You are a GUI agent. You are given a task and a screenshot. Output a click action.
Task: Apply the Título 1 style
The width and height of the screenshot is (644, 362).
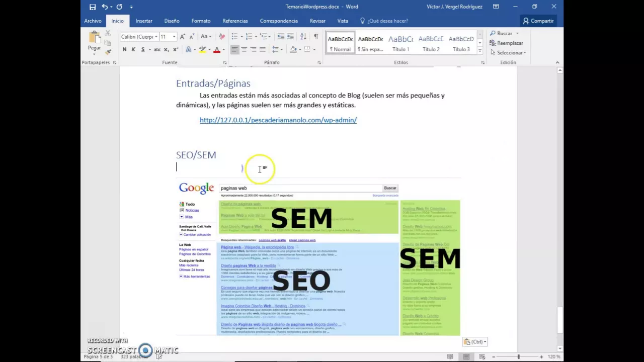tap(401, 44)
